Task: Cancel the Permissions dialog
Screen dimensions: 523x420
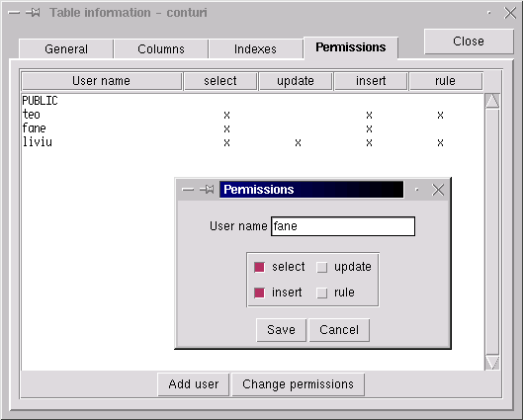Action: pos(339,330)
